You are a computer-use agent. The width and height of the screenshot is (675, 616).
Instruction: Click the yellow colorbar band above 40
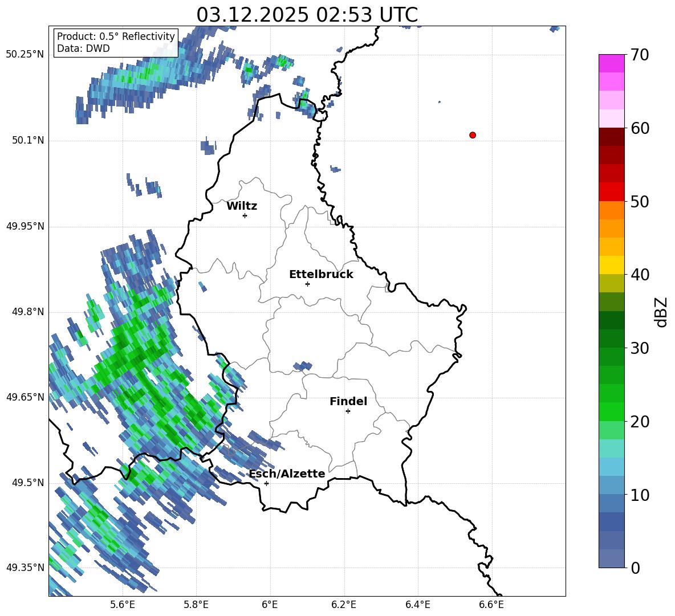point(611,265)
